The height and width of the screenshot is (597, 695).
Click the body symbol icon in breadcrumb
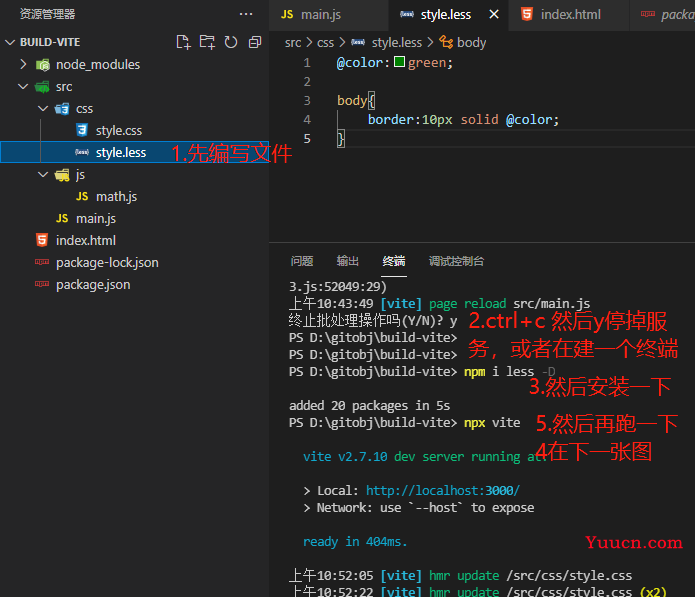coord(446,43)
